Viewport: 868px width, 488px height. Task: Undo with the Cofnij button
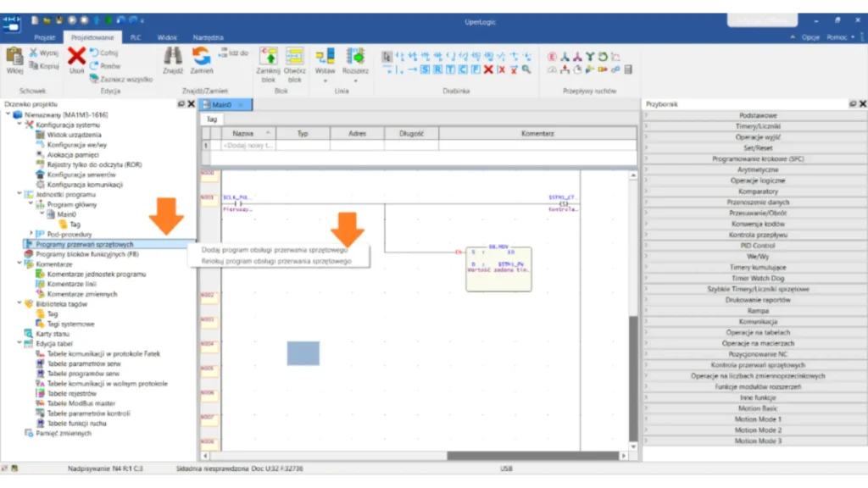(104, 53)
